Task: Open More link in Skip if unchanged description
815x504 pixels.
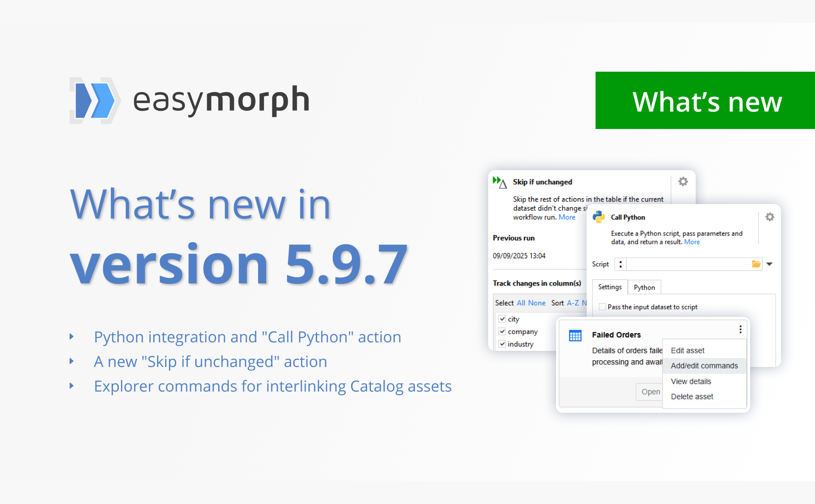Action: coord(567,217)
